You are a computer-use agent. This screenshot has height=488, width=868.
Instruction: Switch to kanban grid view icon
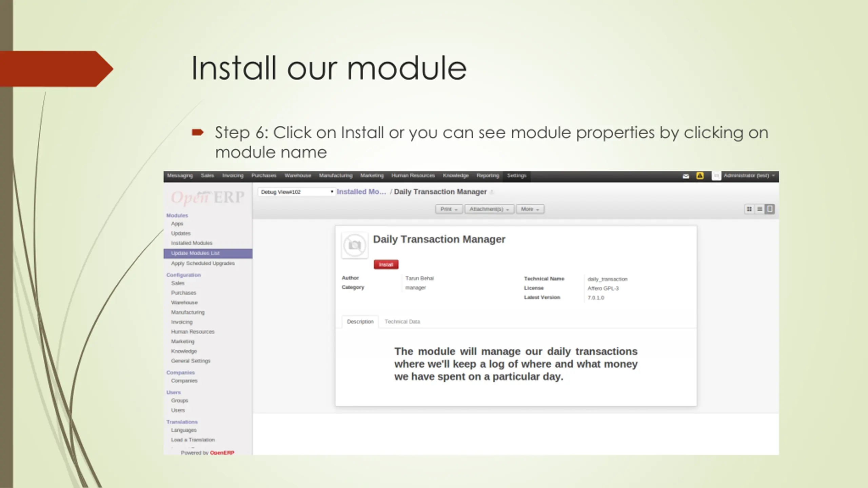tap(749, 209)
